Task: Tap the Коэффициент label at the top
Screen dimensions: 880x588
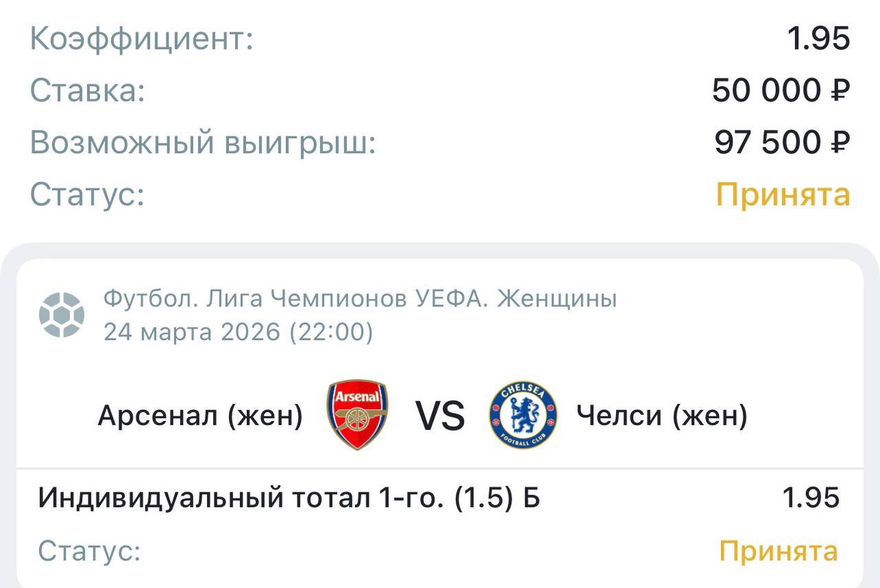Action: [x=142, y=38]
